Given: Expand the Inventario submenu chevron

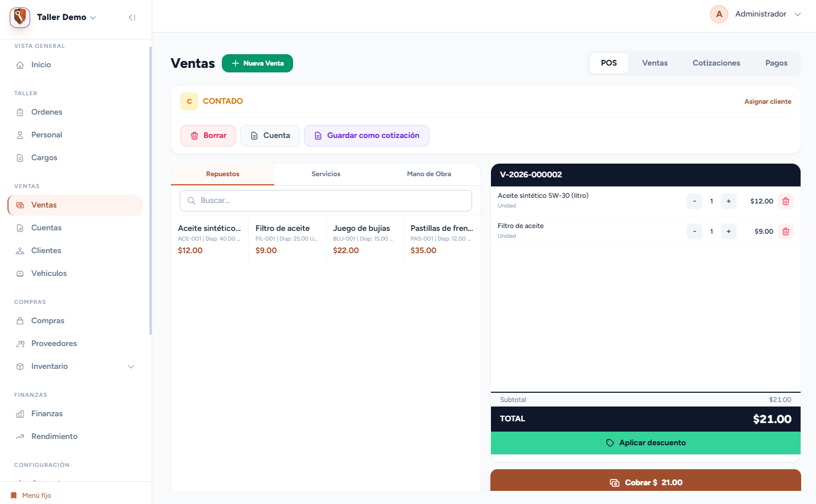Looking at the screenshot, I should (131, 367).
